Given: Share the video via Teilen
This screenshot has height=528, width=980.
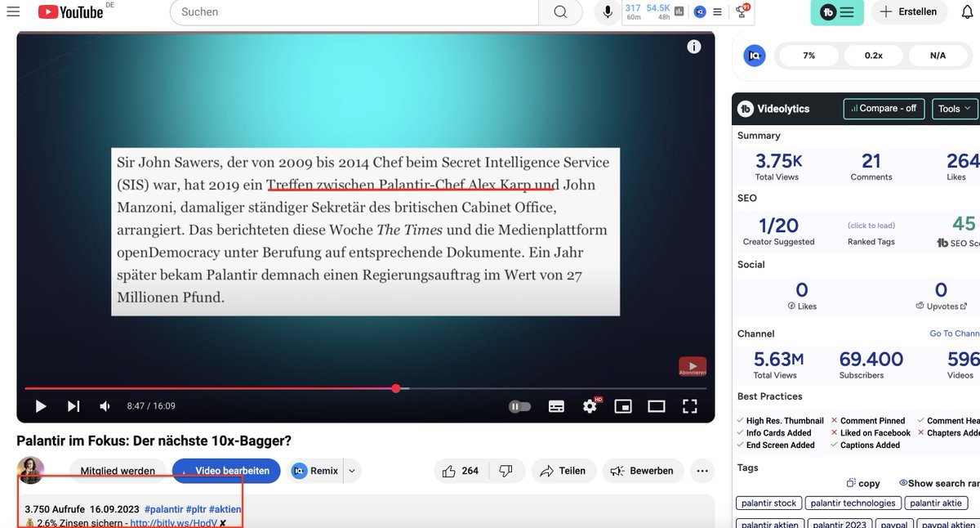Looking at the screenshot, I should [x=563, y=471].
